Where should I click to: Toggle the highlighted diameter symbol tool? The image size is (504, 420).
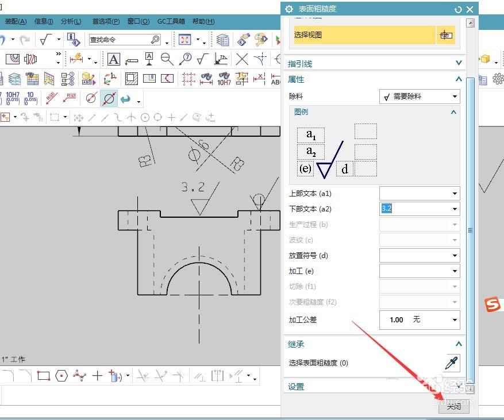[108, 98]
